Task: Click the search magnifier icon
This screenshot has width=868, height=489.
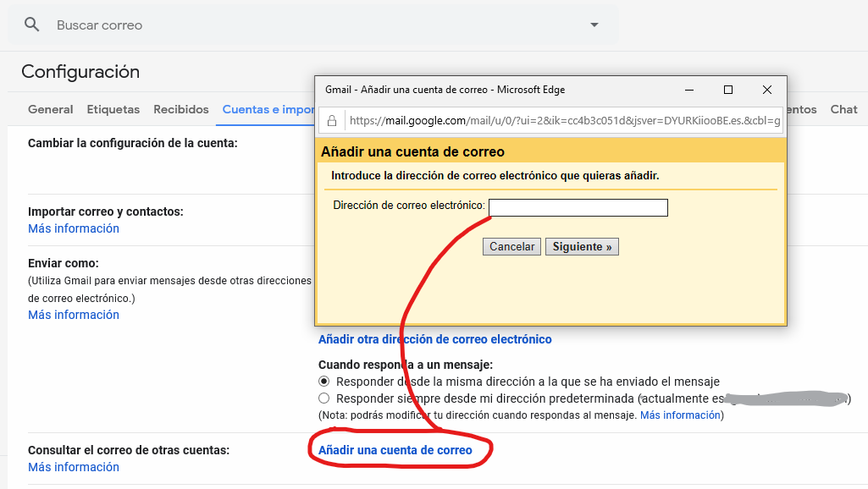Action: (x=31, y=25)
